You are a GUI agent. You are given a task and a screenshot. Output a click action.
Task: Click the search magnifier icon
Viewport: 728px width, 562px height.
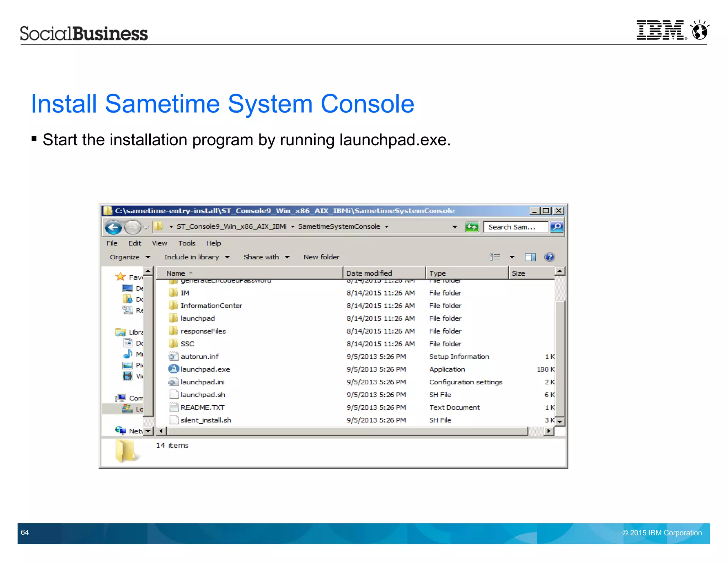pos(557,227)
